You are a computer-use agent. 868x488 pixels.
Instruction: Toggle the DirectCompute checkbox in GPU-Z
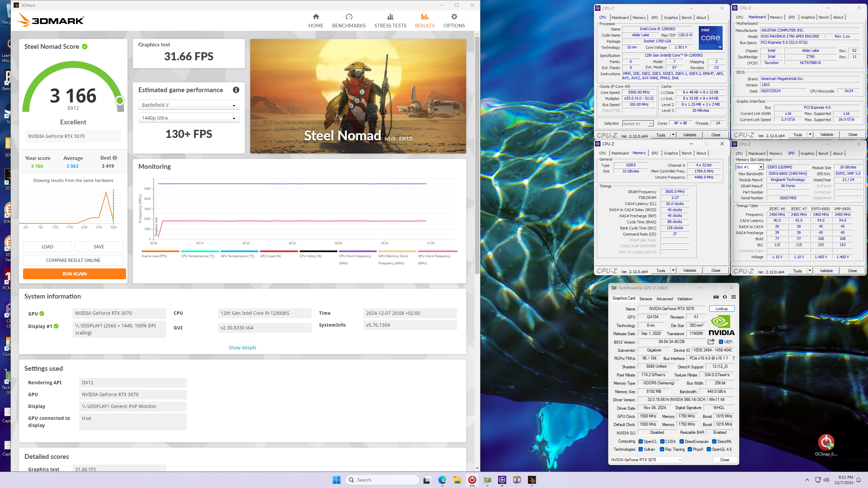[x=682, y=442]
